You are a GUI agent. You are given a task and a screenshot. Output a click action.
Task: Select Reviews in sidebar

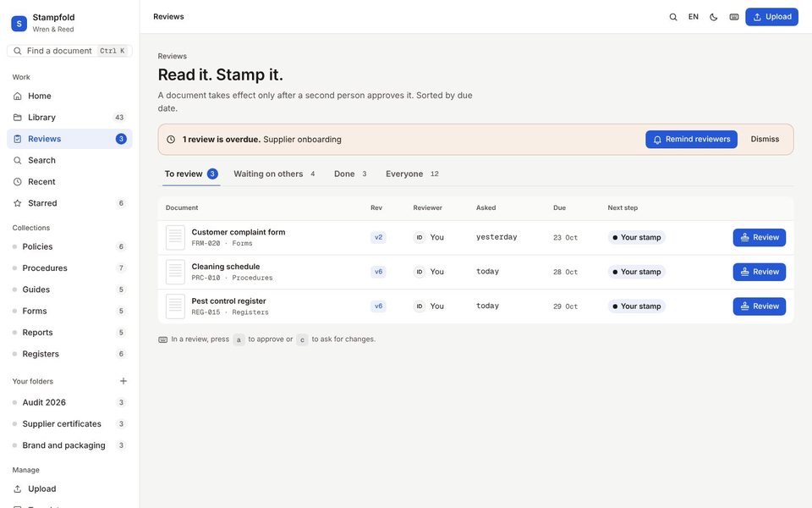click(x=69, y=139)
